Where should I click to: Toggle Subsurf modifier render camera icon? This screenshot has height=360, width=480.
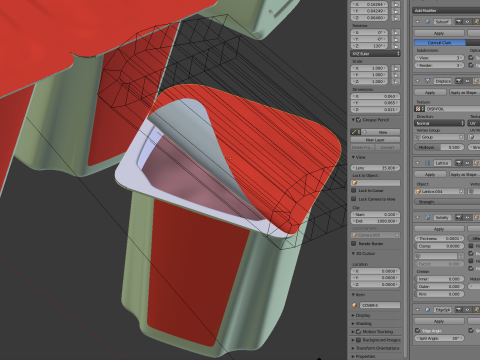(459, 22)
